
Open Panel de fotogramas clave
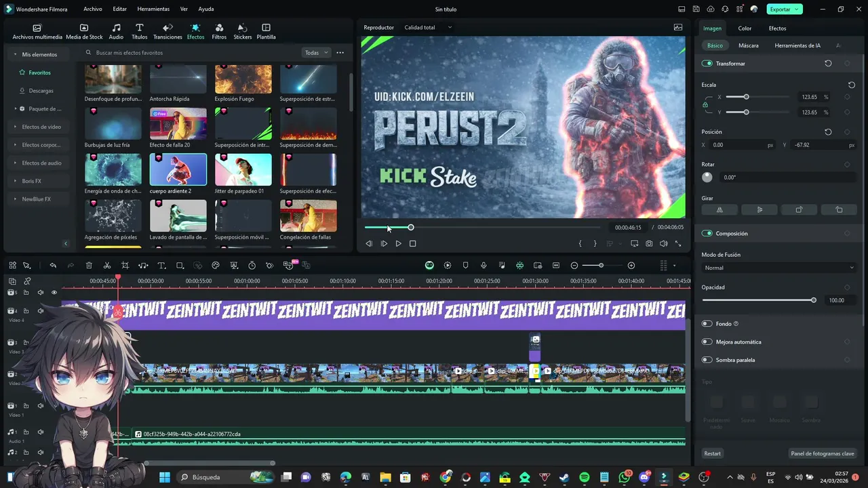pos(823,453)
